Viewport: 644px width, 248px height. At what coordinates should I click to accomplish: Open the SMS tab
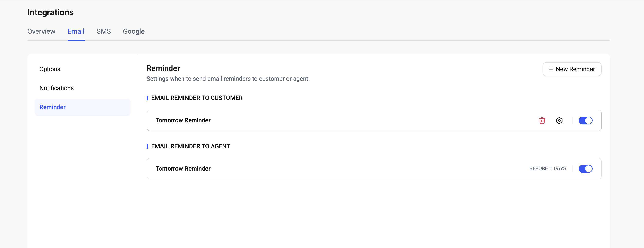[103, 31]
